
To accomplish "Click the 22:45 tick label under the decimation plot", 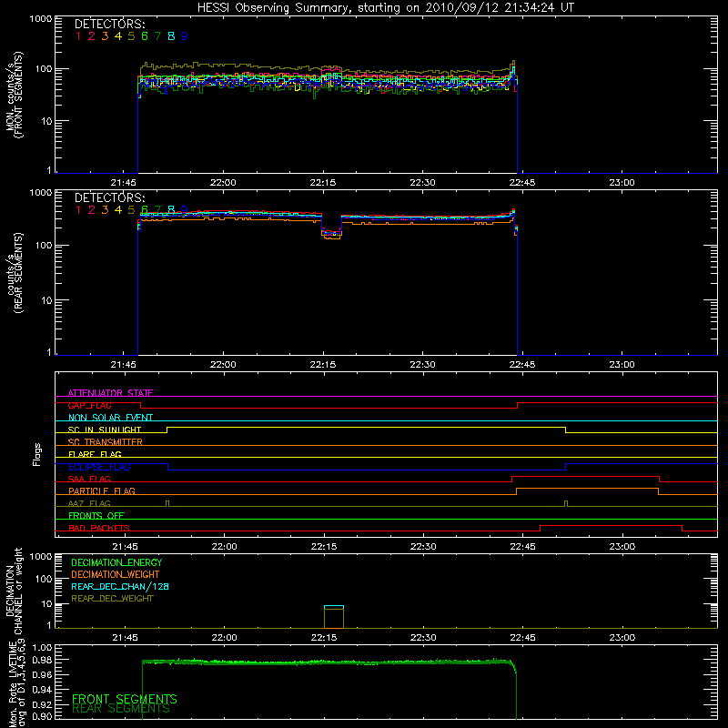I will (x=522, y=638).
